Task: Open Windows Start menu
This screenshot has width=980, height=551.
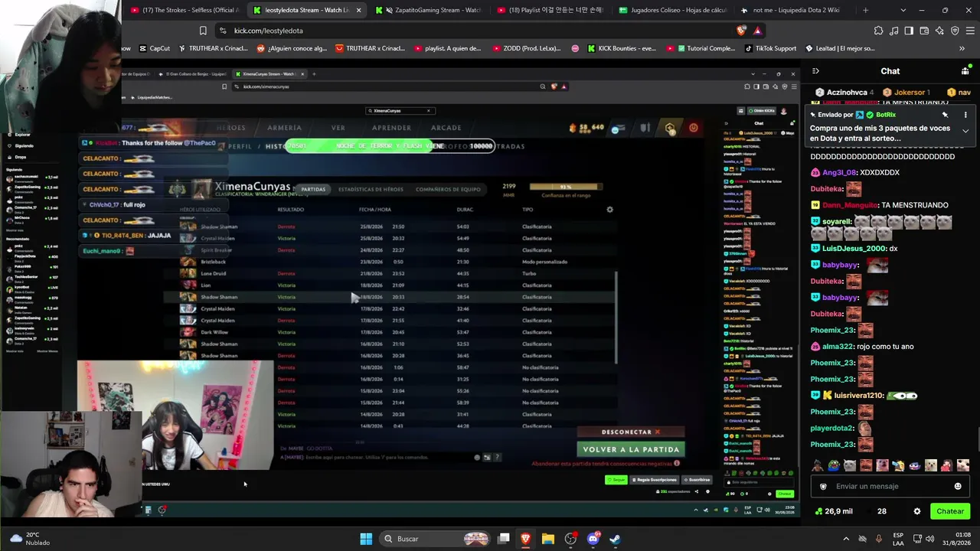Action: tap(366, 539)
